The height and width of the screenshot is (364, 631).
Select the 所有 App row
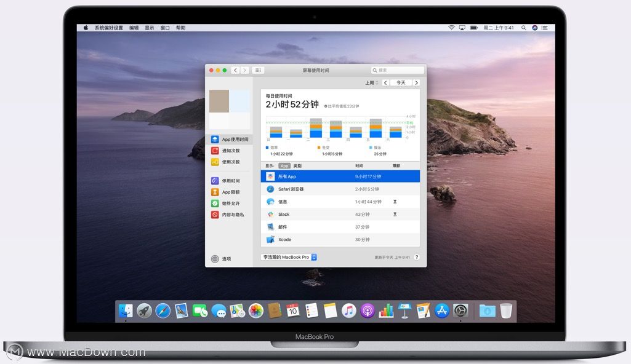(x=340, y=176)
